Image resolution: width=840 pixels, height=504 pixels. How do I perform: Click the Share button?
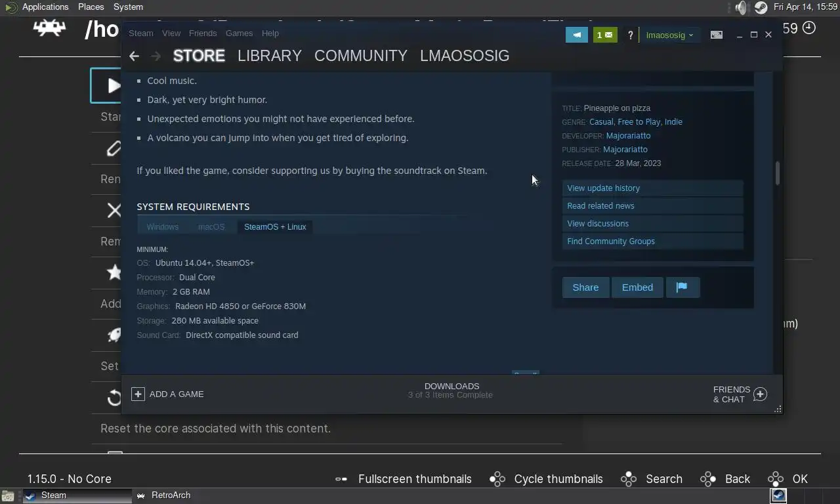point(585,287)
